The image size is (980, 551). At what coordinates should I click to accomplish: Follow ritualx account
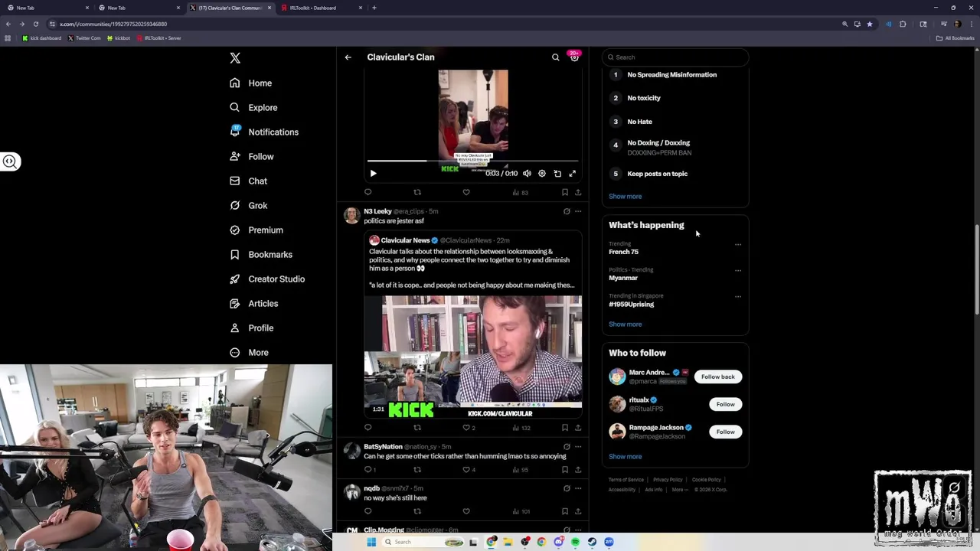725,404
